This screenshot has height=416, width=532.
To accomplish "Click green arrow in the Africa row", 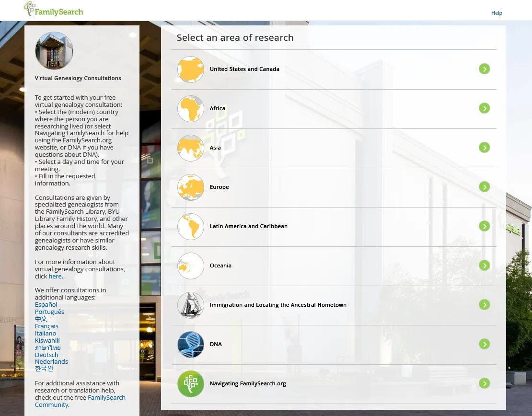I will coord(484,108).
